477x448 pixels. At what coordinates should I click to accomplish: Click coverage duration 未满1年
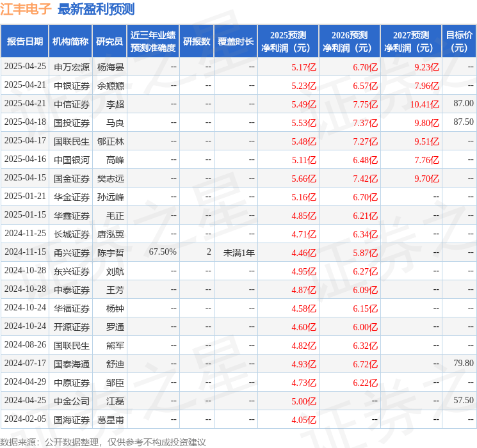tap(239, 253)
